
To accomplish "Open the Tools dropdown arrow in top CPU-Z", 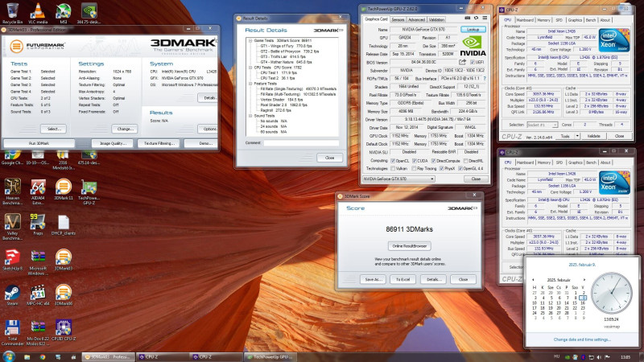I will (577, 136).
